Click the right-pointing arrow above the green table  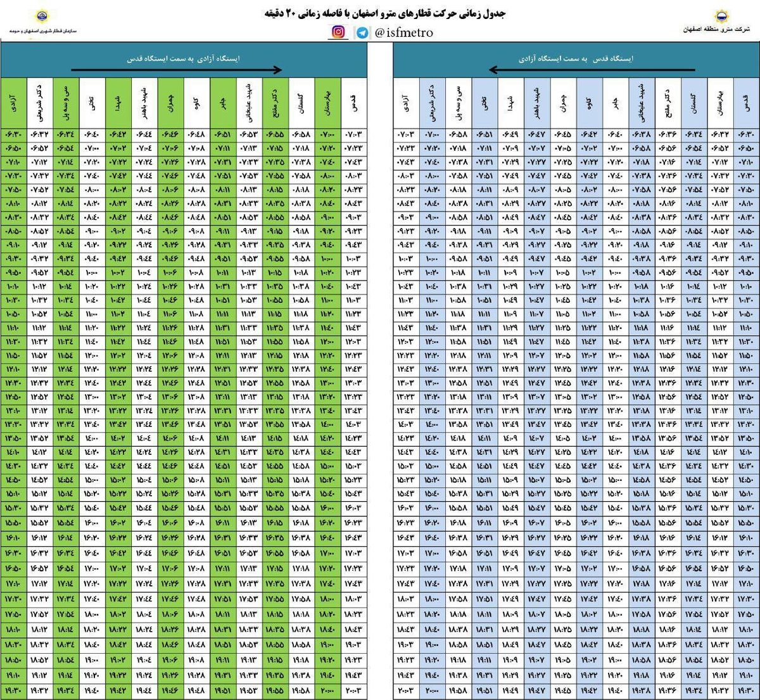coord(176,70)
